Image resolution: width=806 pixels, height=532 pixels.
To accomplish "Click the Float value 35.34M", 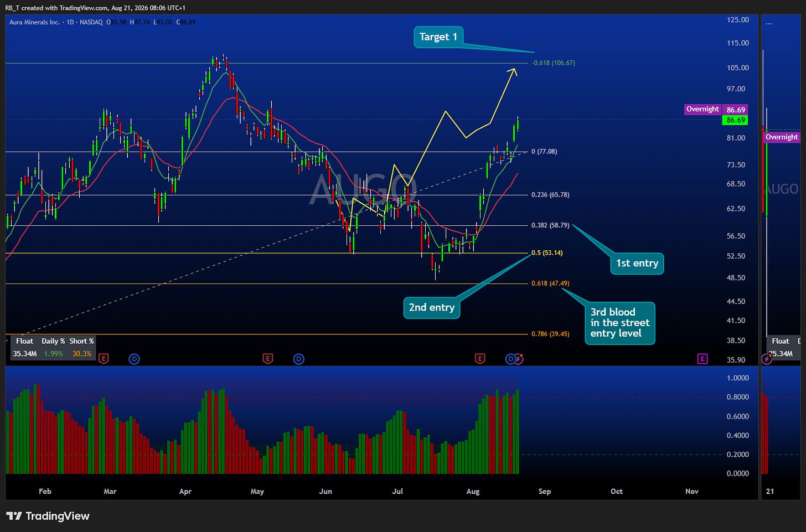I will tap(25, 353).
